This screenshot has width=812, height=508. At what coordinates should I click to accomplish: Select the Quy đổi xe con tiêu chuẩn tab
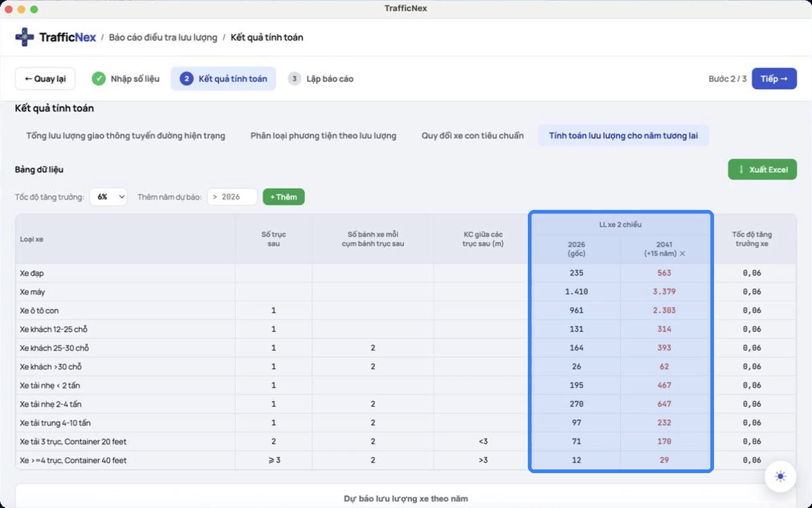click(x=473, y=136)
